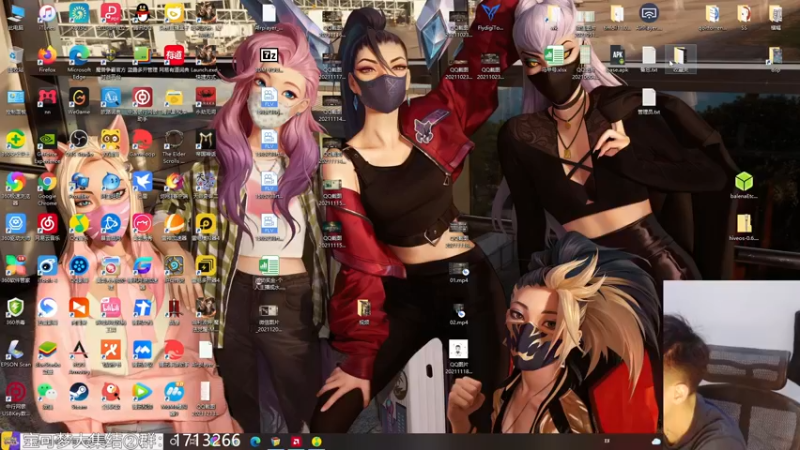Viewport: 800px width, 450px height.
Task: Open This PC computer icon
Action: [x=15, y=14]
